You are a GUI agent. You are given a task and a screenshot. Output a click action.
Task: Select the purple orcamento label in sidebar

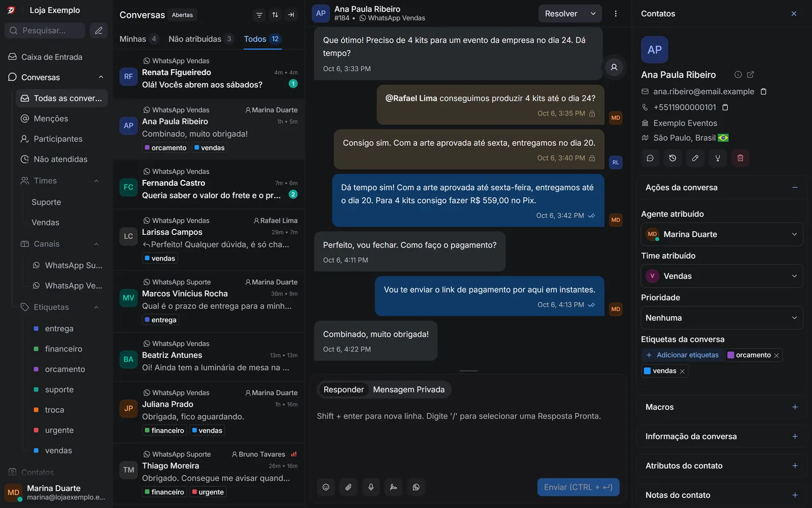[x=65, y=369]
